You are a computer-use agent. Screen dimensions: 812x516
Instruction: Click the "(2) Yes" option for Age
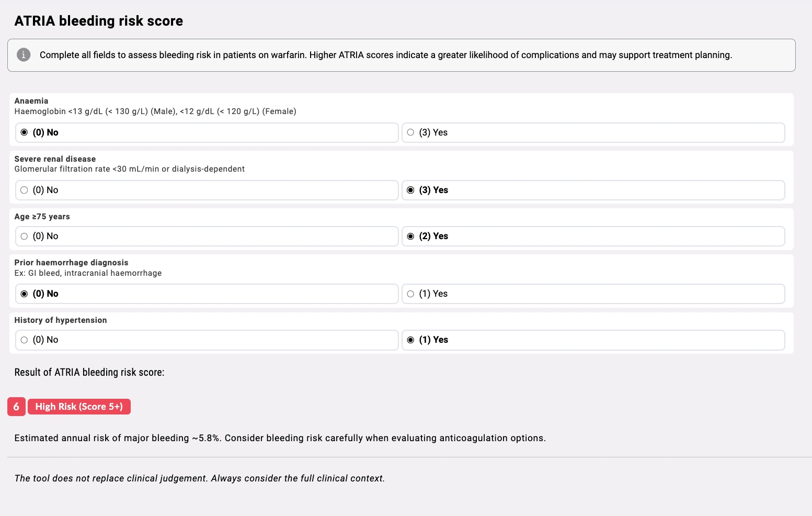[x=593, y=236]
